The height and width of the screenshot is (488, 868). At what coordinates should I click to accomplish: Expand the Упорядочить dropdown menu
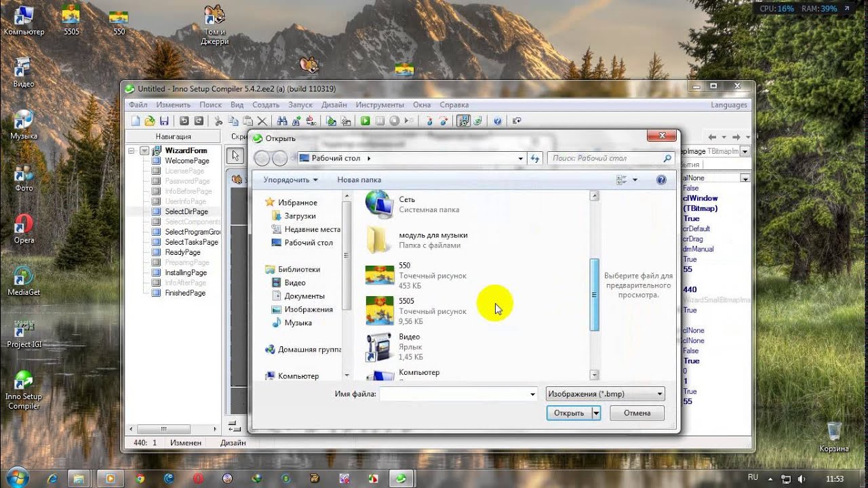coord(291,180)
